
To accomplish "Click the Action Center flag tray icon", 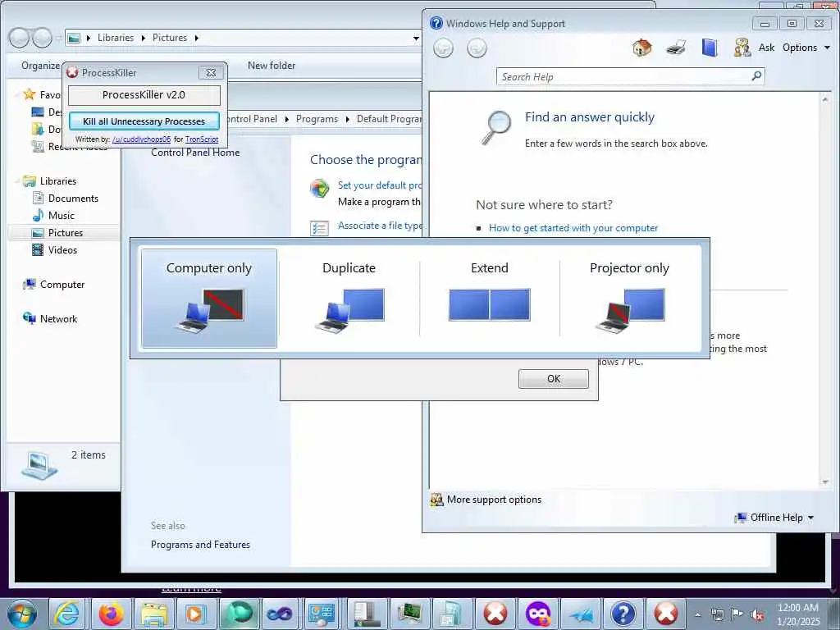I will click(x=737, y=615).
